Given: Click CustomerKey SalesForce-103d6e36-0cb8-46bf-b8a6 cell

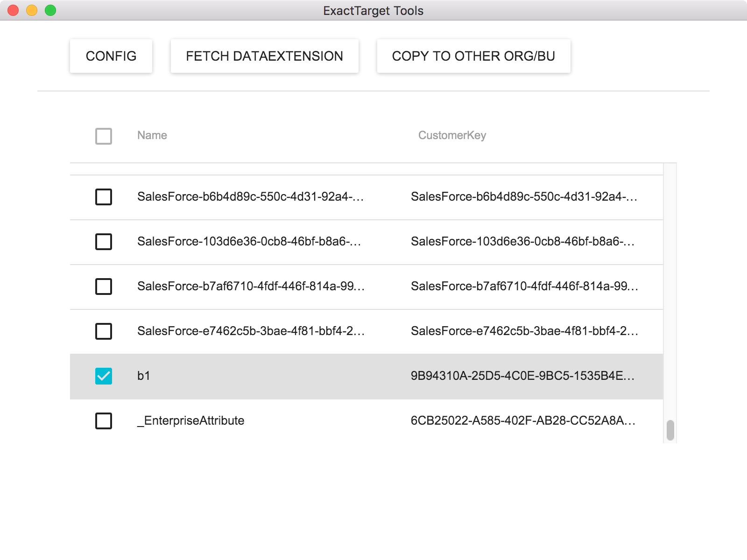Looking at the screenshot, I should click(x=523, y=242).
